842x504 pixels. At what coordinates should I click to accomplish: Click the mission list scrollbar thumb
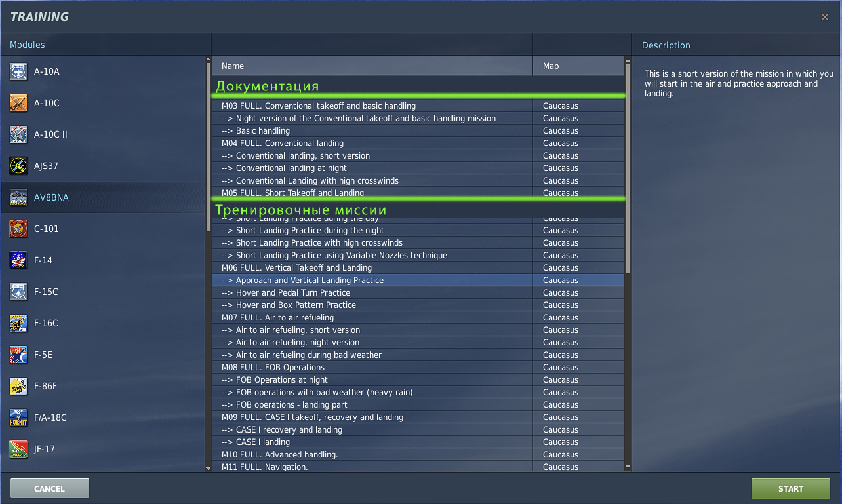(628, 168)
